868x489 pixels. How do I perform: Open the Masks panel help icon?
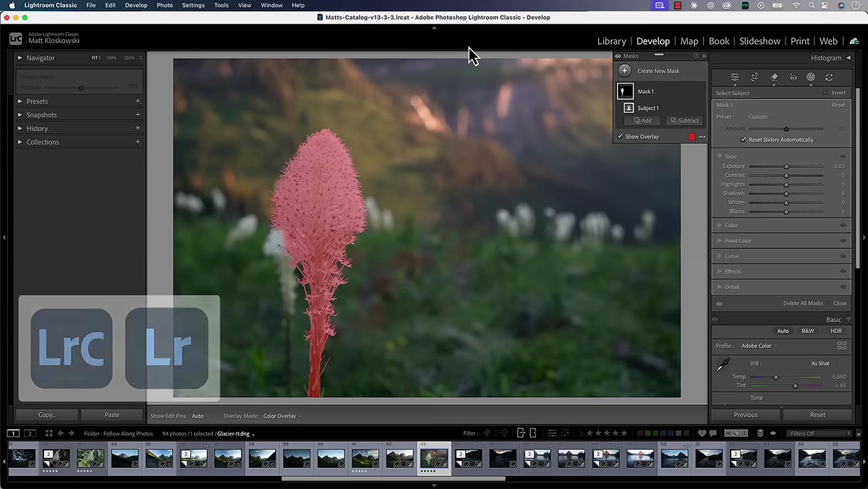pyautogui.click(x=696, y=56)
